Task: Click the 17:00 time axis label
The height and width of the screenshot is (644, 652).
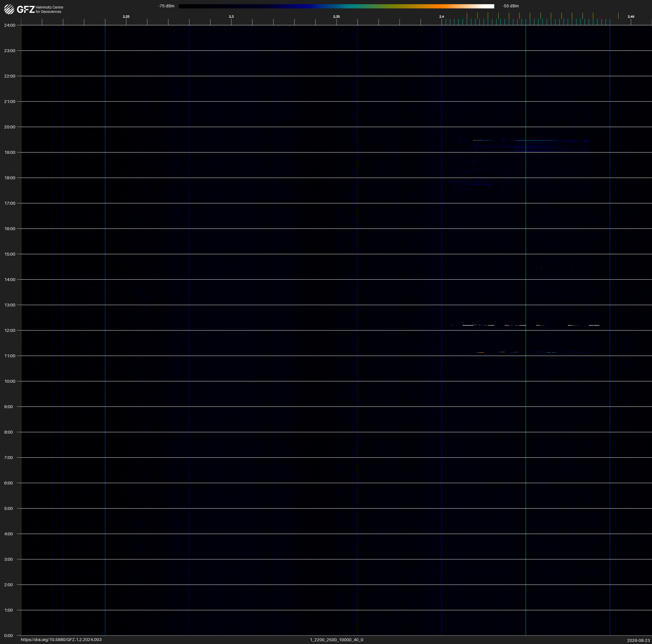Action: coord(10,203)
